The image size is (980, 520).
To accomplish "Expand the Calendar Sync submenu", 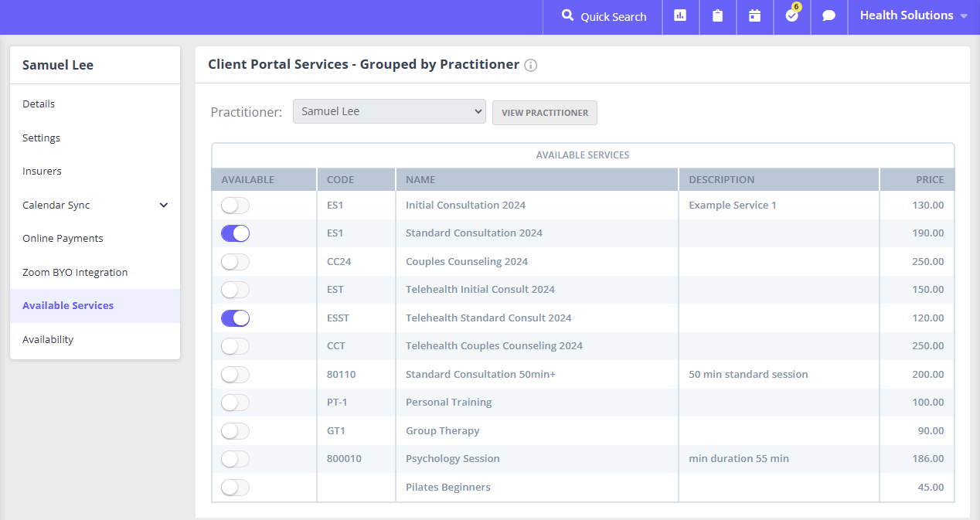I will pos(163,206).
